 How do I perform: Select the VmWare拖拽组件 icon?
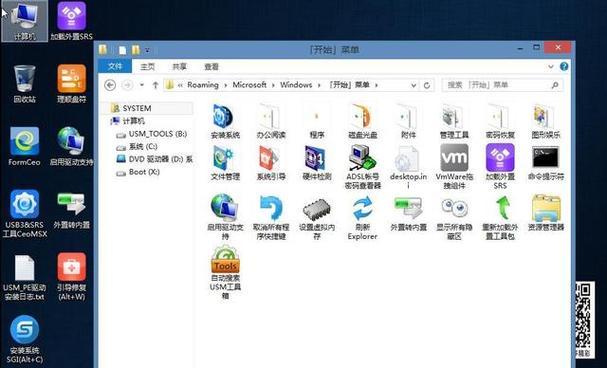454,167
